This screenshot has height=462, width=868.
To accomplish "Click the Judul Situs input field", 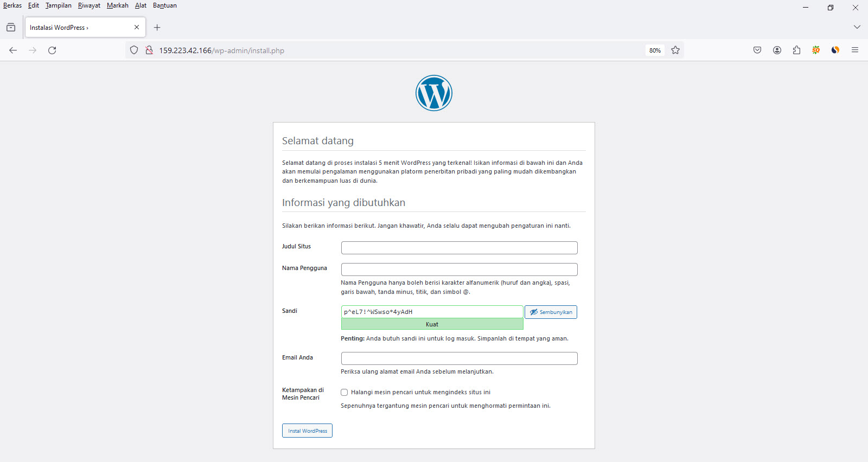I will [x=459, y=248].
